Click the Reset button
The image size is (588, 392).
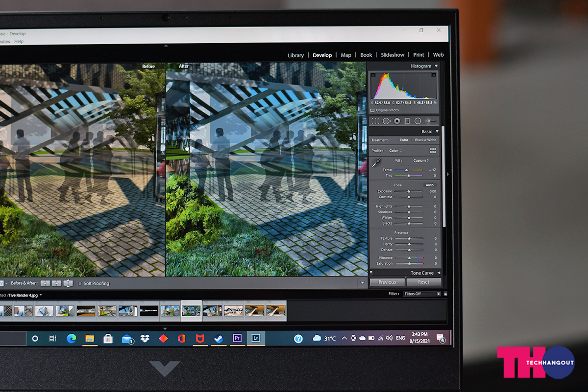tap(424, 282)
